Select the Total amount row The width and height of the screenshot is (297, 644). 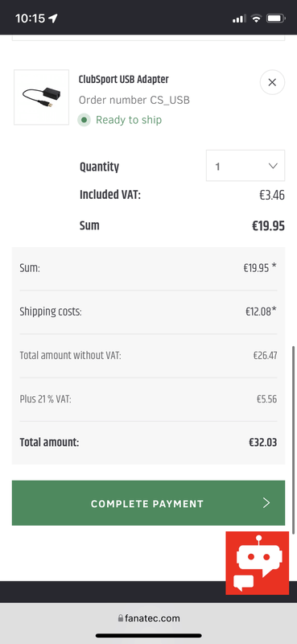click(148, 442)
